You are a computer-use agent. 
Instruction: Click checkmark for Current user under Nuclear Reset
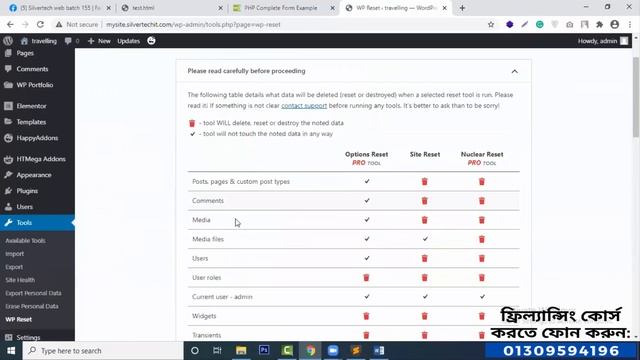pyautogui.click(x=482, y=296)
